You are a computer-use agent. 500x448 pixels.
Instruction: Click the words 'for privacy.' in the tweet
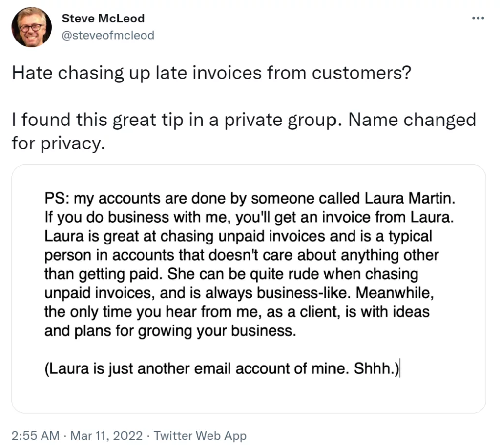pos(59,143)
